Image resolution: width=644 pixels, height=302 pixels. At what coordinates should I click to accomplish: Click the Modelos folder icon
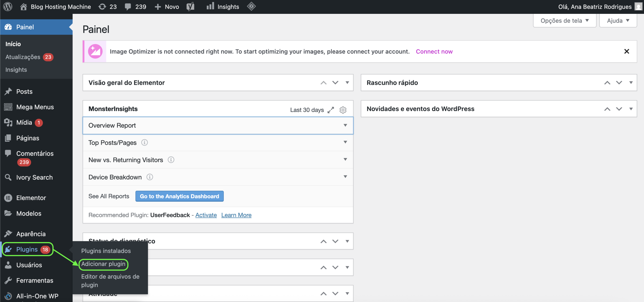pos(8,213)
